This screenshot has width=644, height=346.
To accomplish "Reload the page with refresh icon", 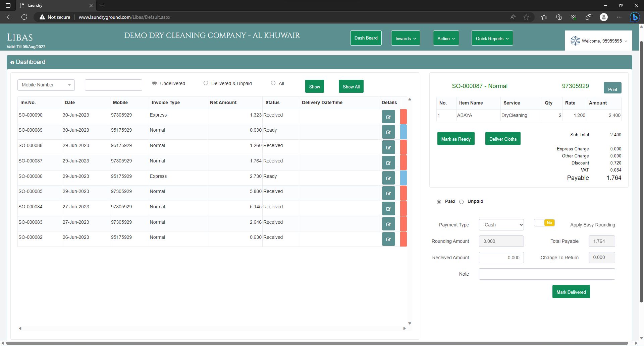I will tap(24, 17).
